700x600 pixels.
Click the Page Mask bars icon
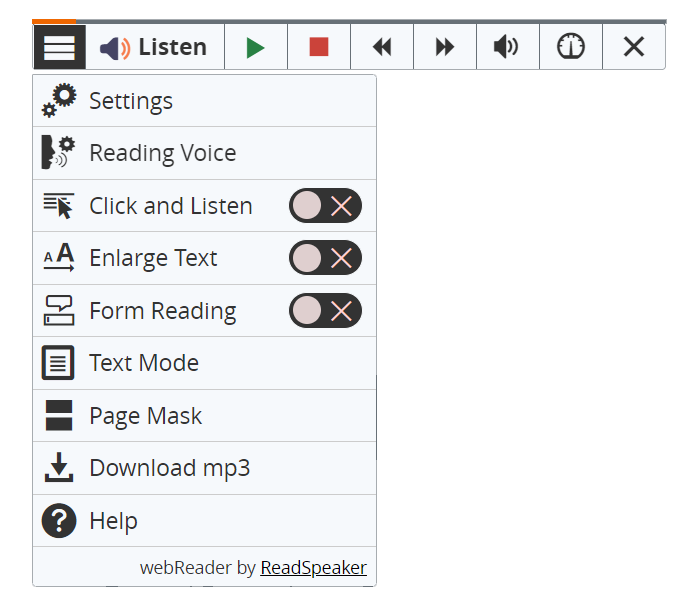pyautogui.click(x=58, y=415)
